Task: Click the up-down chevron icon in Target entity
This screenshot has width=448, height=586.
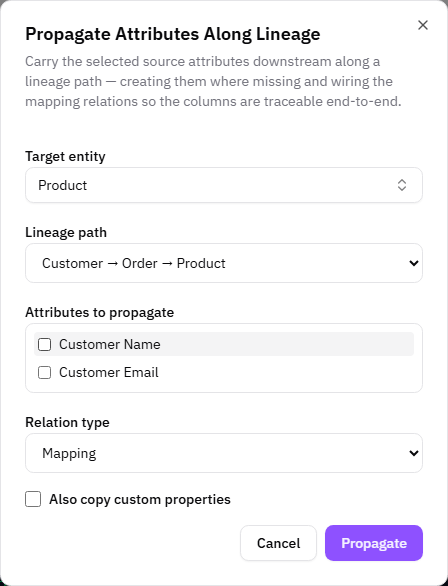Action: click(402, 185)
